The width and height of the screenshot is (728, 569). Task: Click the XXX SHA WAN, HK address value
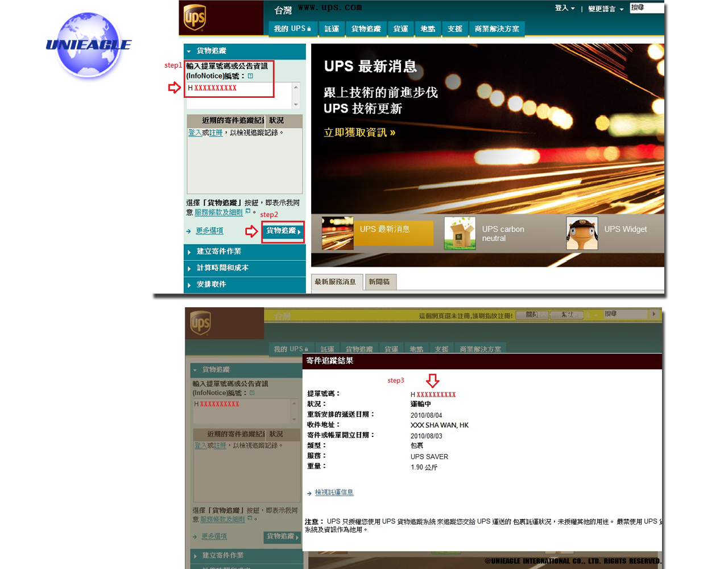point(440,426)
